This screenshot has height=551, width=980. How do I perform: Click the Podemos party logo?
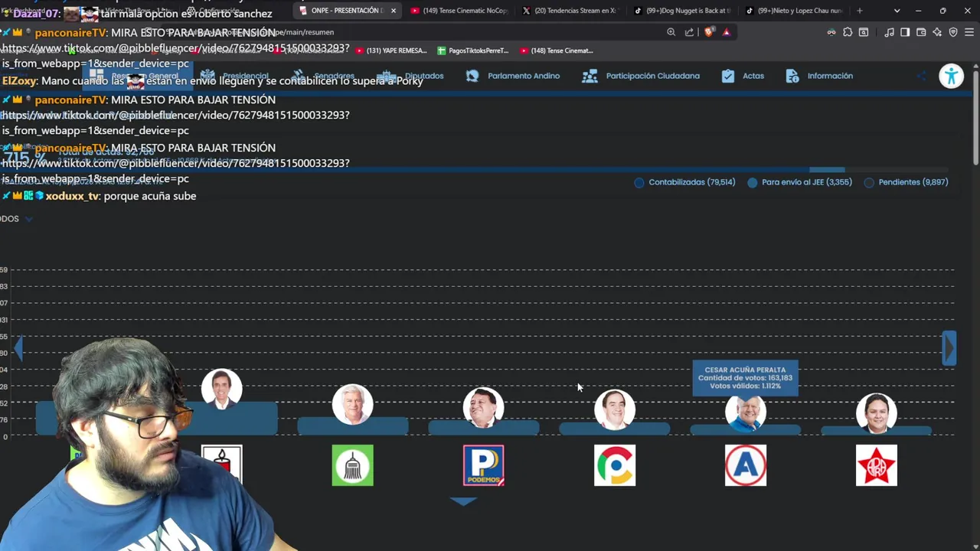484,465
